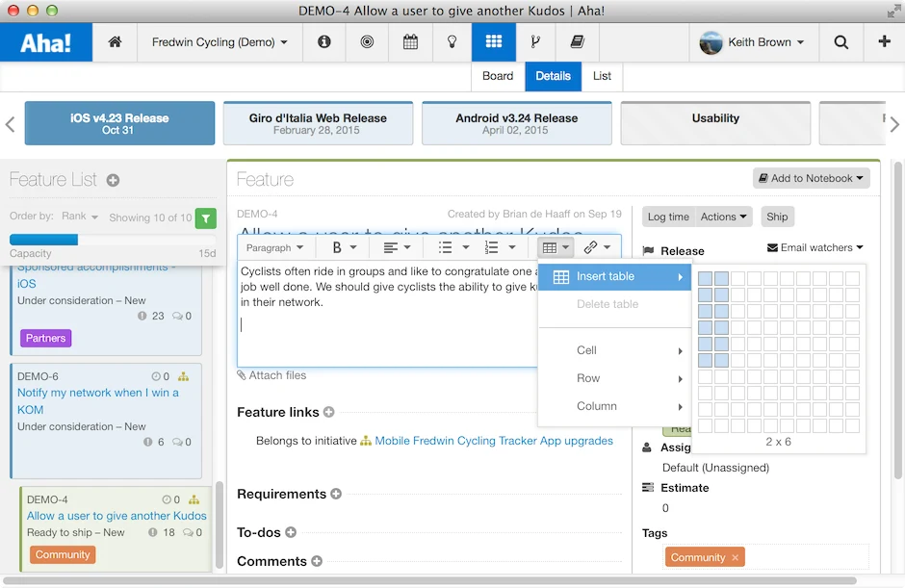Viewport: 905px width, 588px height.
Task: Switch to the Board tab
Action: [x=498, y=76]
